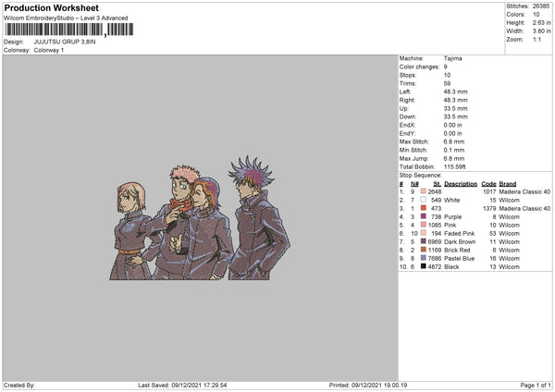Select the stitch count 26385

pos(541,6)
